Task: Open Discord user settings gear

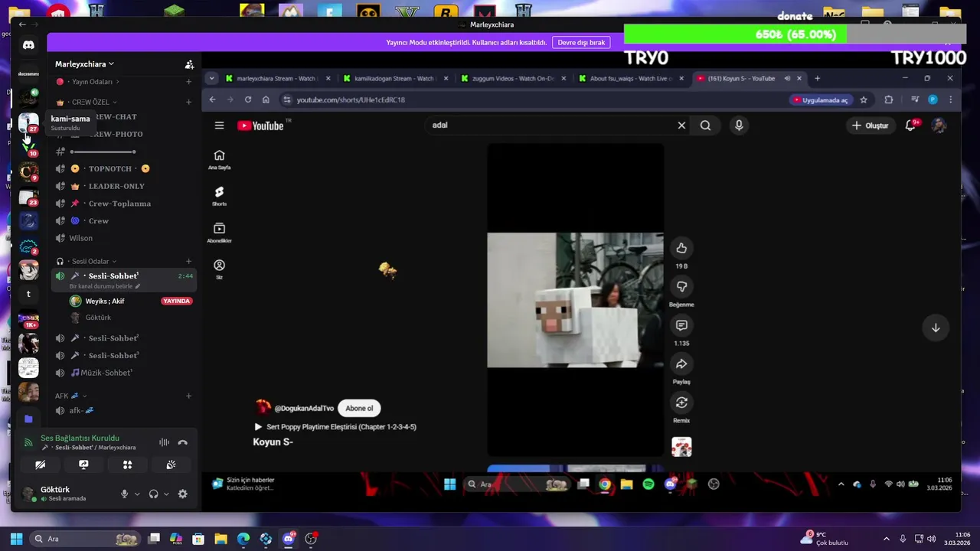Action: (x=182, y=494)
